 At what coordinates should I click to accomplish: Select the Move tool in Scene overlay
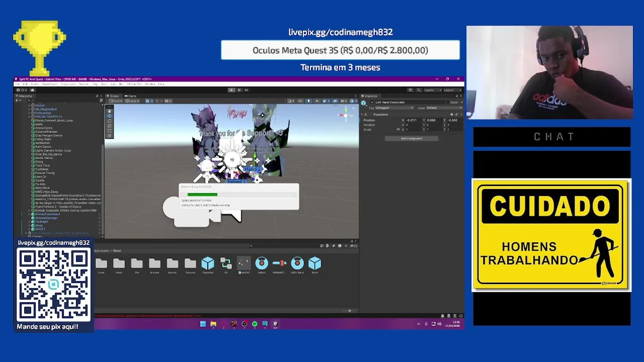pos(109,116)
